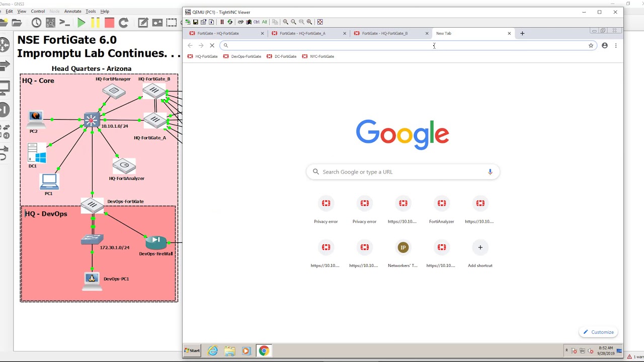Open the Chrome three-dot menu
This screenshot has height=362, width=644.
pyautogui.click(x=616, y=45)
